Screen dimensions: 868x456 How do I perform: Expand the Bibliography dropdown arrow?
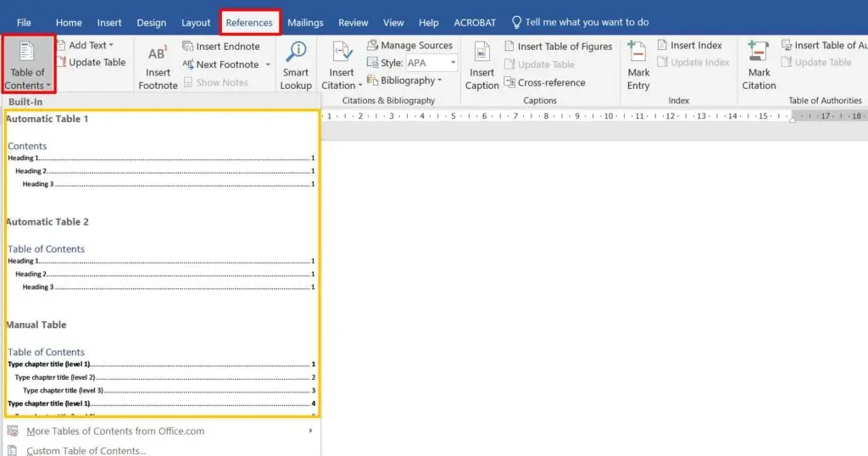coord(440,81)
